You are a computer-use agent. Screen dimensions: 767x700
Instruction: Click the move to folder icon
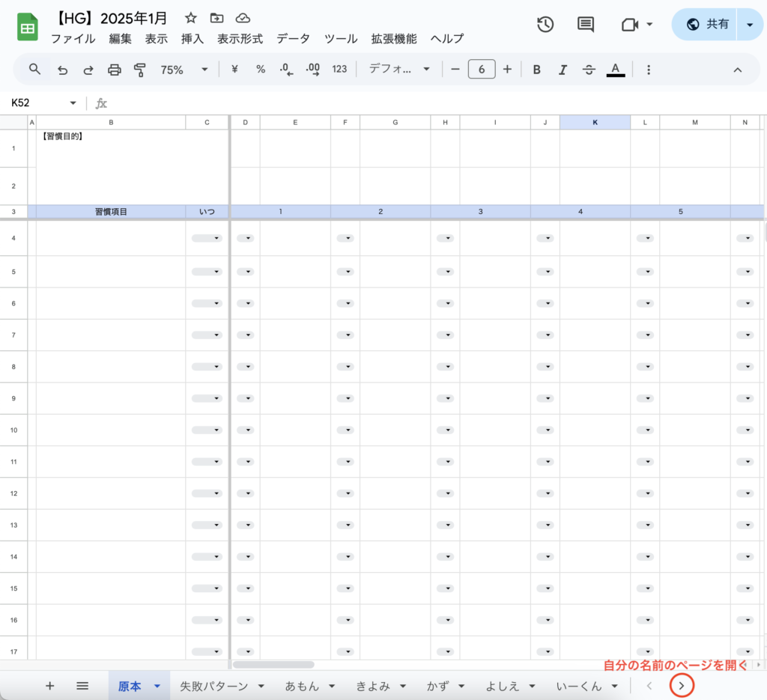[x=216, y=18]
